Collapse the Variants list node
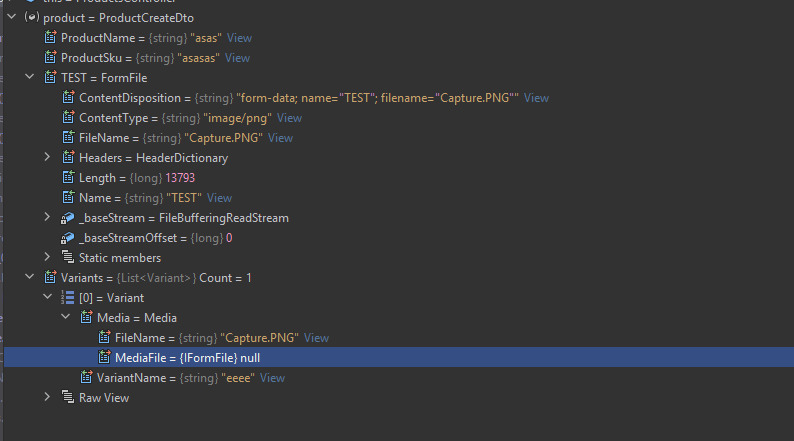Image resolution: width=794 pixels, height=441 pixels. (x=29, y=277)
